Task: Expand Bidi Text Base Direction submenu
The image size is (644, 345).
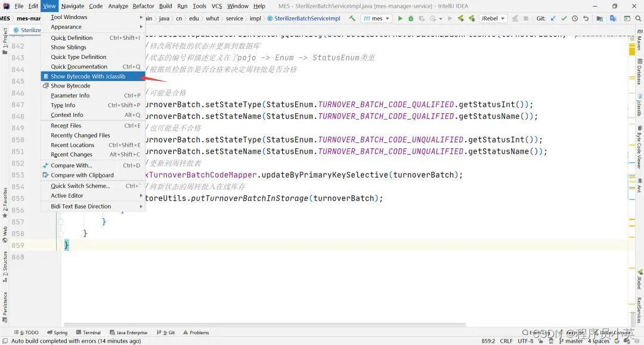Action: pyautogui.click(x=93, y=206)
